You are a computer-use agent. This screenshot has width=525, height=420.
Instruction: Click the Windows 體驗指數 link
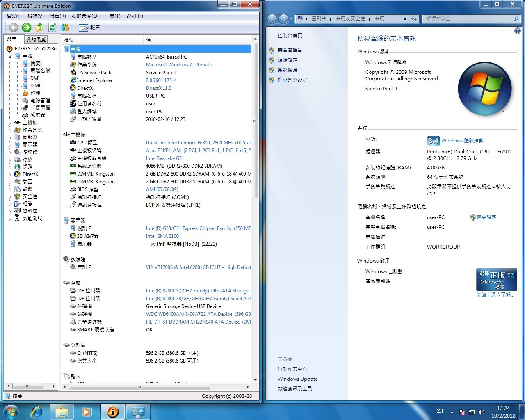coord(462,141)
